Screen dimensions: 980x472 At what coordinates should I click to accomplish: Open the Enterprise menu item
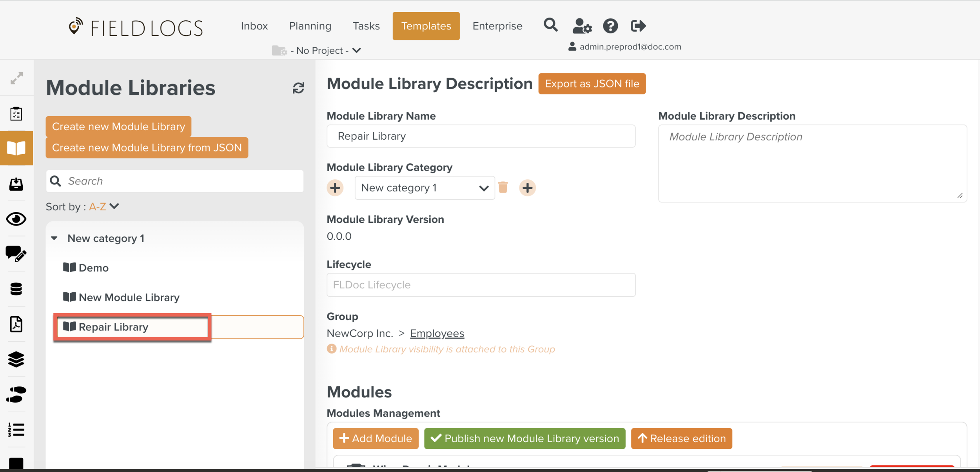coord(497,26)
